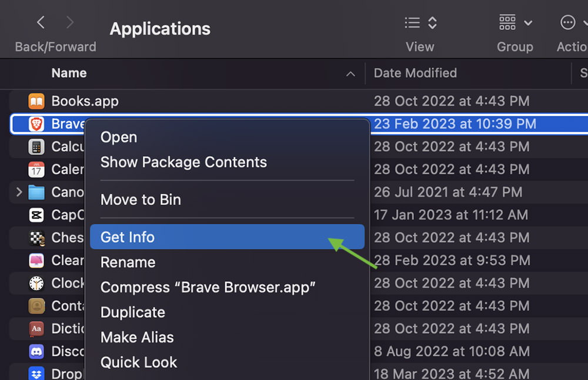Viewport: 588px width, 380px height.
Task: Toggle sort order arrow in Name column
Action: [x=350, y=74]
